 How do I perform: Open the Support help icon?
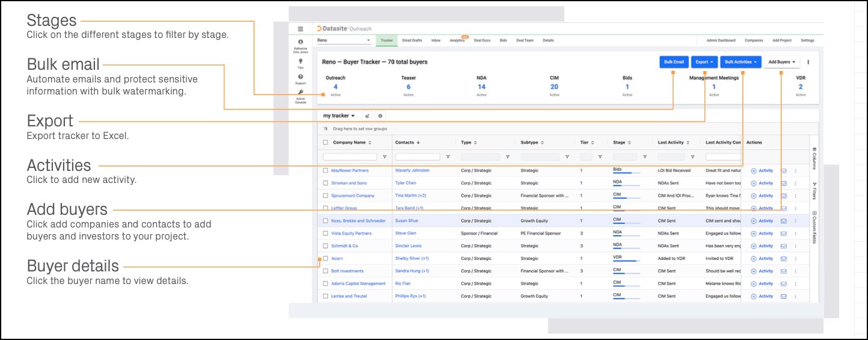(301, 77)
